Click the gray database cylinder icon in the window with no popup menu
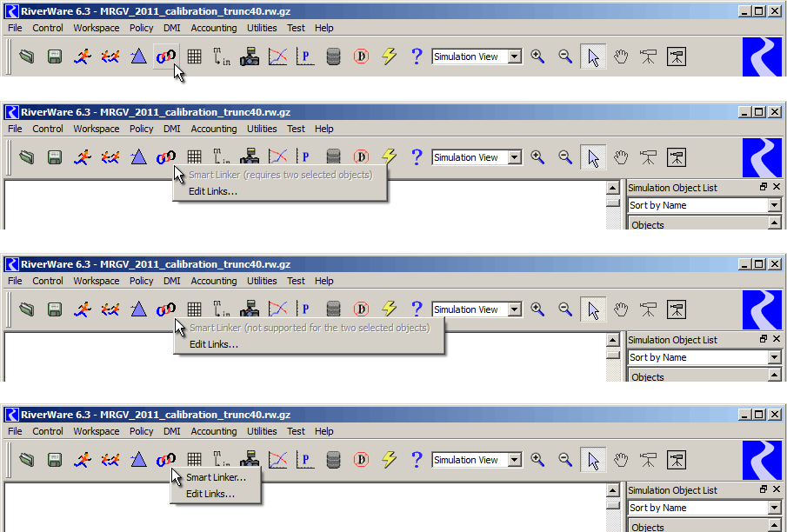The image size is (787, 532). click(333, 57)
